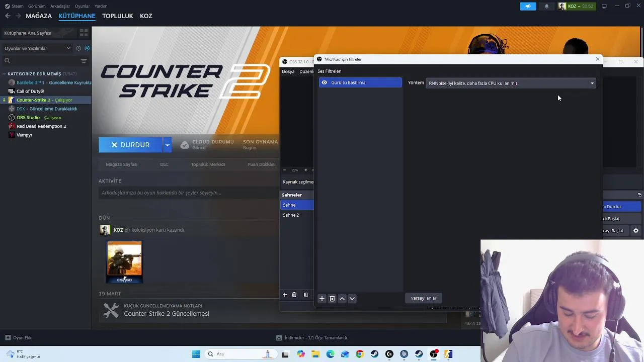Open the KOZ profile tab
Viewport: 644px width, 362px height.
click(x=146, y=16)
